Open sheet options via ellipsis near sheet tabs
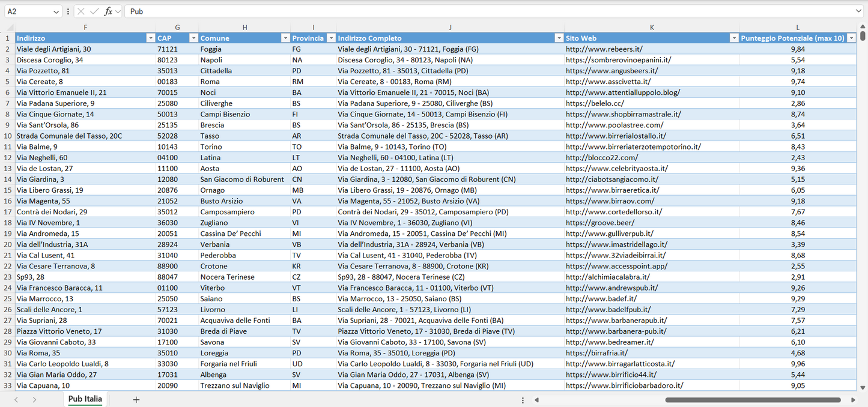Viewport: 868px width, 407px height. pos(522,399)
